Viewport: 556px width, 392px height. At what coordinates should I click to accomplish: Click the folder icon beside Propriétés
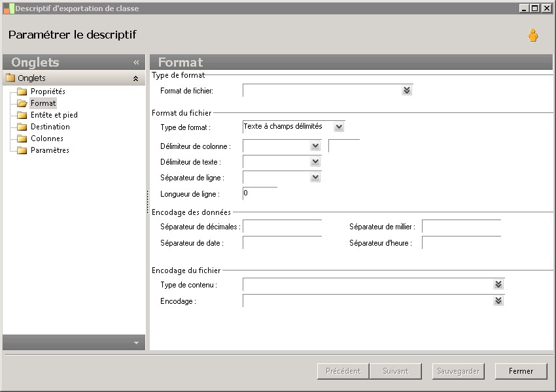coord(22,91)
